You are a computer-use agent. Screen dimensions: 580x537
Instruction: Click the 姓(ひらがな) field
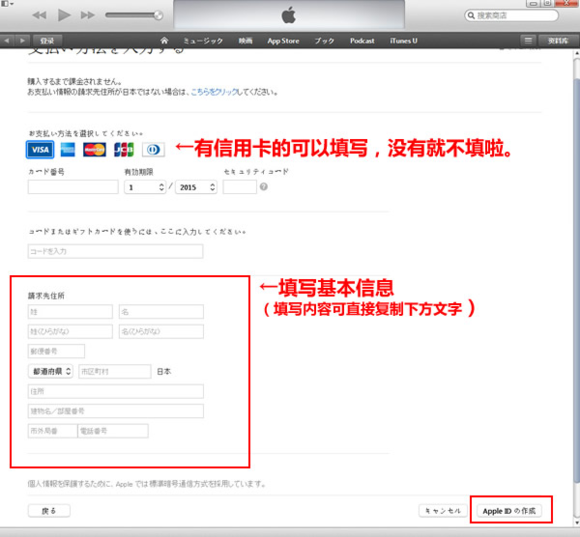[70, 331]
